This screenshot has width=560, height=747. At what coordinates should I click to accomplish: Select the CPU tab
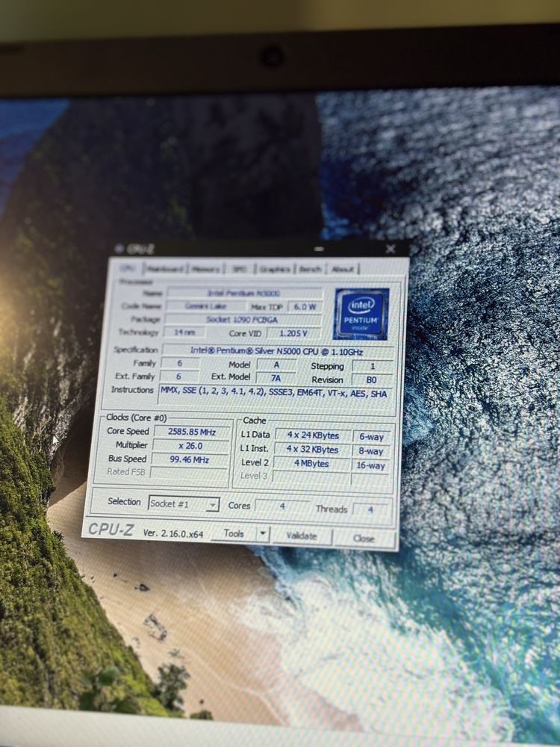click(128, 269)
